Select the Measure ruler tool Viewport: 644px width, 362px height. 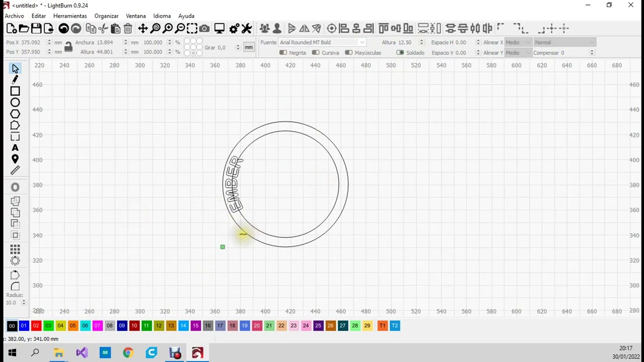15,170
